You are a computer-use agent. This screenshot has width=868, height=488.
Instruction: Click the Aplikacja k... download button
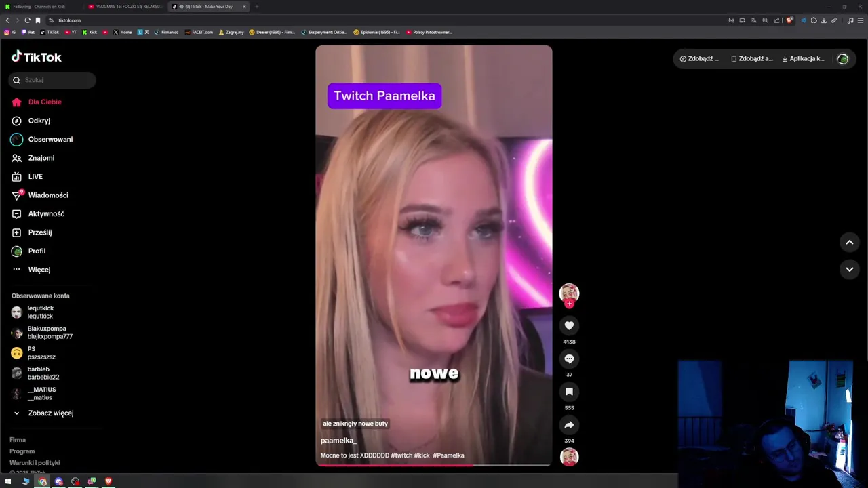point(804,59)
